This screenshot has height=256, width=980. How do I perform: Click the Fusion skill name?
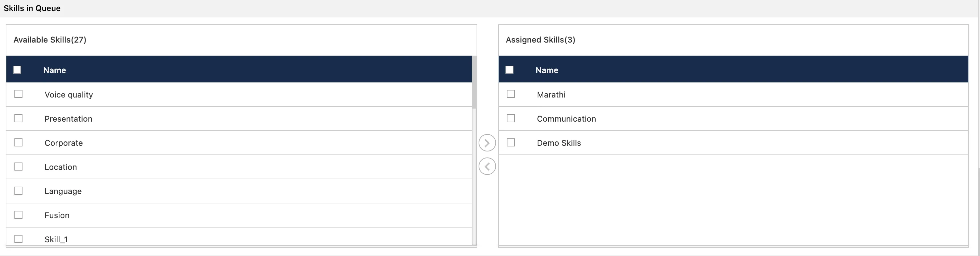click(57, 215)
